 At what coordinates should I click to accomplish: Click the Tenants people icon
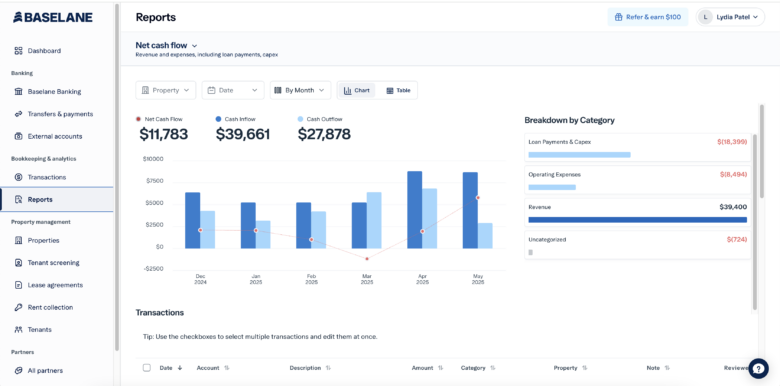tap(18, 329)
